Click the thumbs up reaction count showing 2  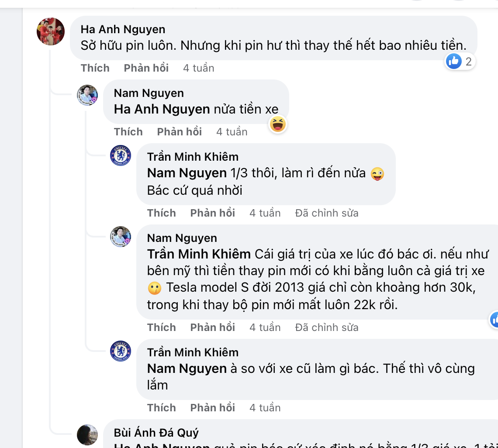[459, 62]
